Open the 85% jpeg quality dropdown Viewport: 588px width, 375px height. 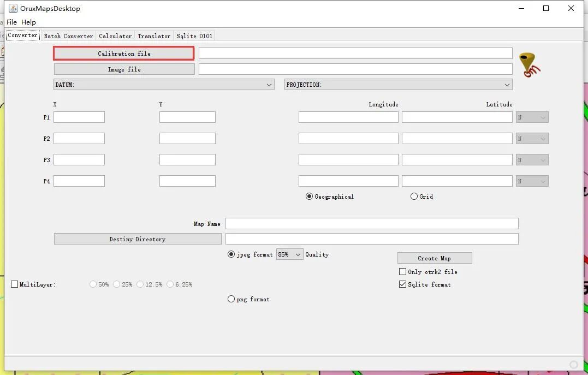coord(289,254)
